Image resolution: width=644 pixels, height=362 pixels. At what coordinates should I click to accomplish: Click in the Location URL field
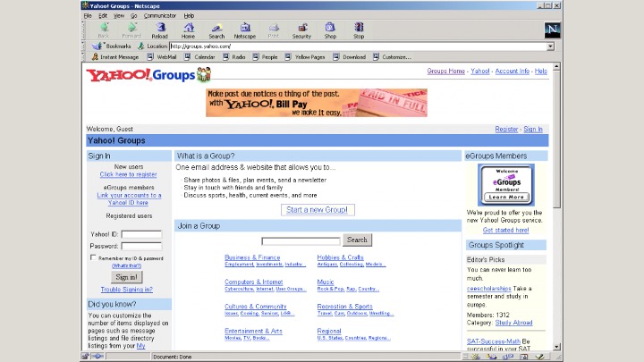[358, 46]
